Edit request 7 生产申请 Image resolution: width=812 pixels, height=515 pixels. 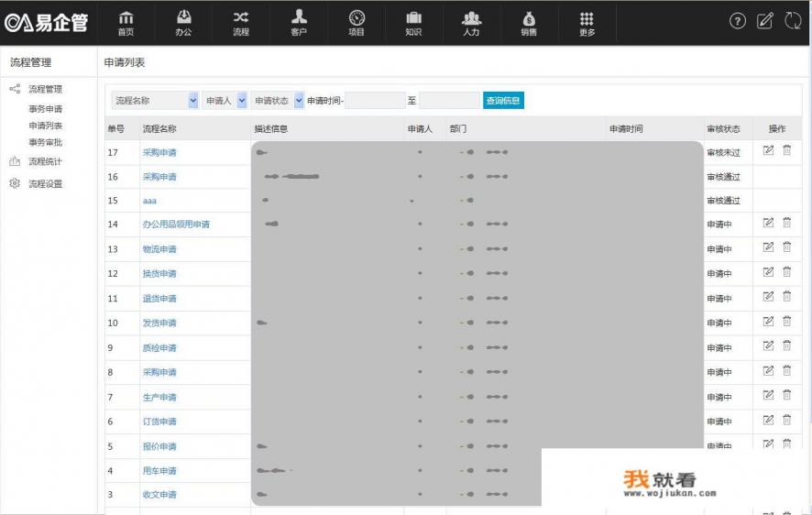[x=768, y=395]
